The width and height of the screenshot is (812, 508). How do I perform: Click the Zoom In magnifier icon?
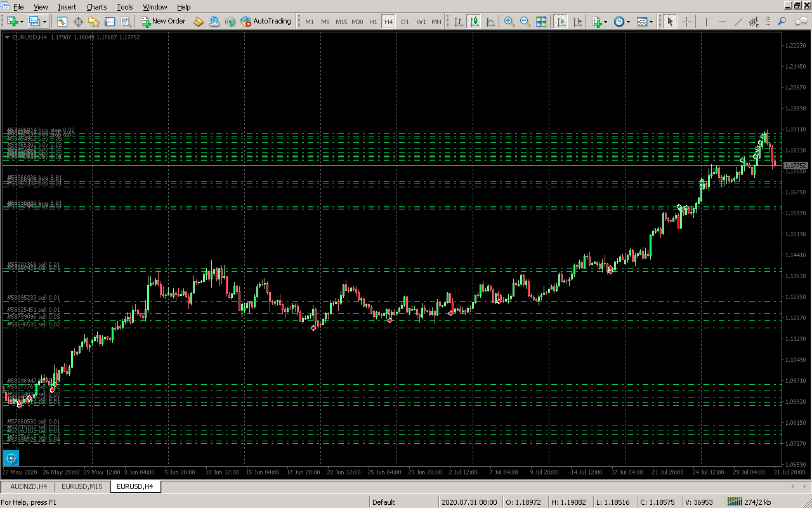[x=509, y=22]
